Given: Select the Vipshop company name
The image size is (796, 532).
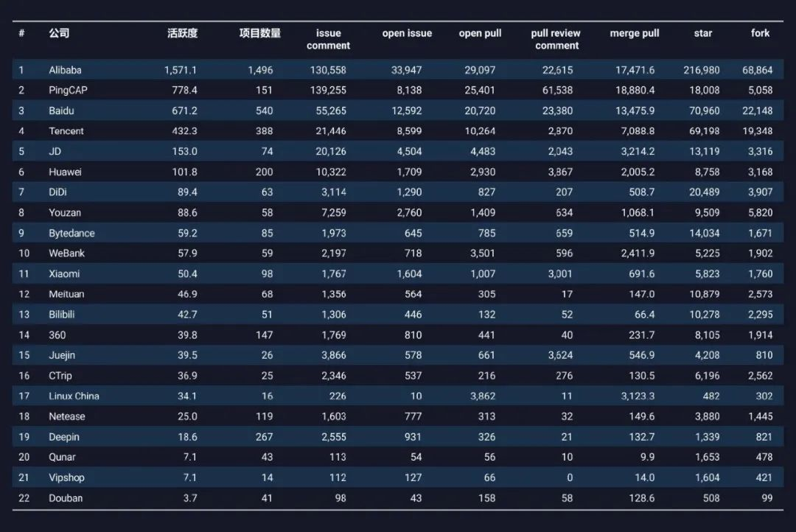Looking at the screenshot, I should (x=66, y=477).
